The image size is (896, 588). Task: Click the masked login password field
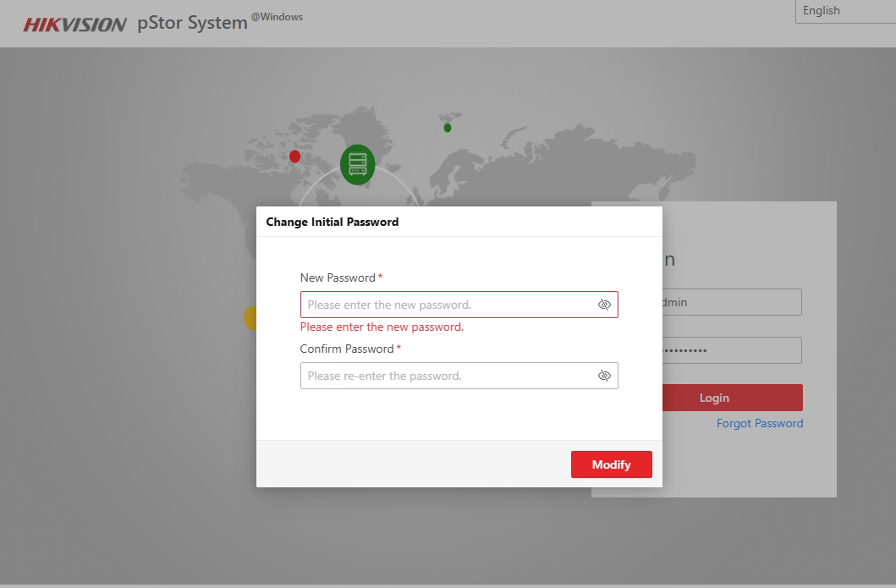732,350
